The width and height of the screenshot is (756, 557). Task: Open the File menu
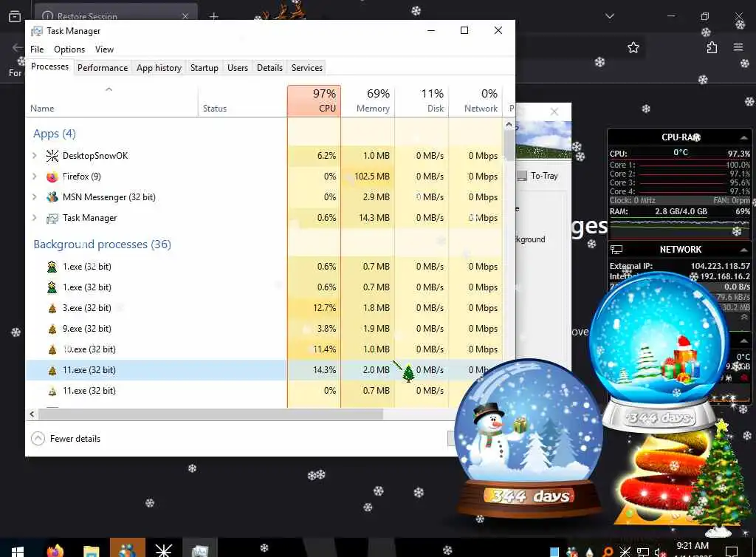[x=37, y=49]
